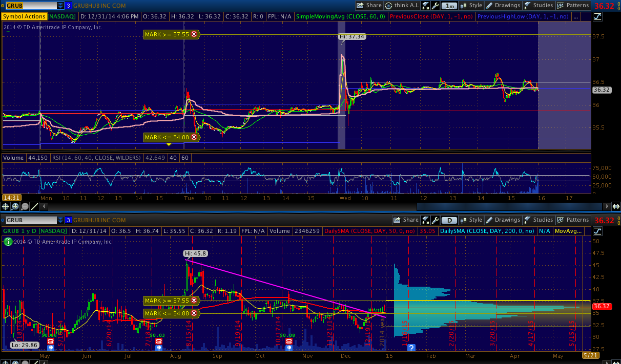Click the blue question mark marker near January 2015
The width and height of the screenshot is (621, 364).
pyautogui.click(x=411, y=348)
